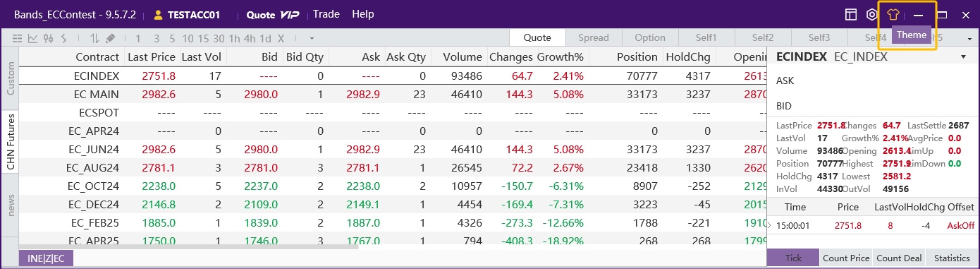Expand the tab strip overflow arrow
The width and height of the screenshot is (980, 269).
pyautogui.click(x=969, y=38)
